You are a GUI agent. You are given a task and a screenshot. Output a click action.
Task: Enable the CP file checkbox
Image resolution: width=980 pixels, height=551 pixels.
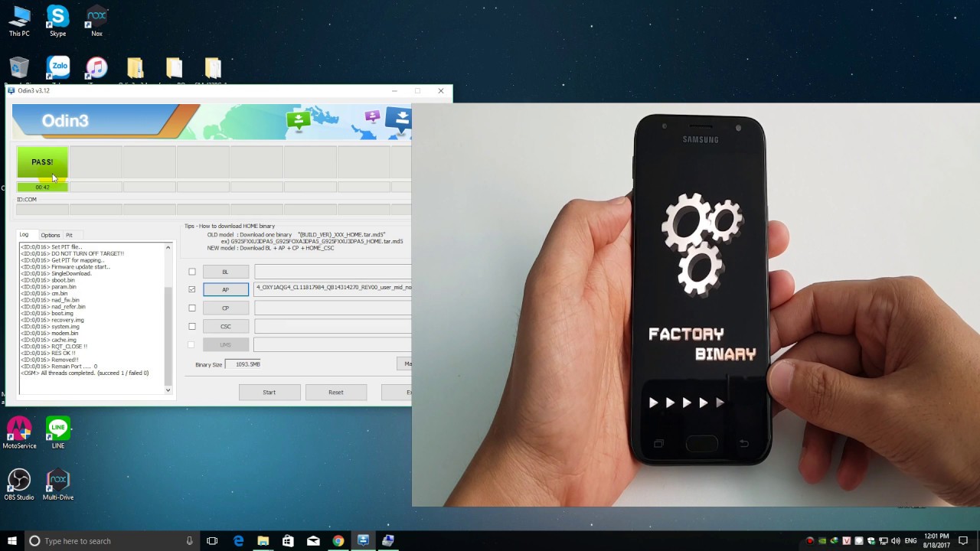[192, 308]
